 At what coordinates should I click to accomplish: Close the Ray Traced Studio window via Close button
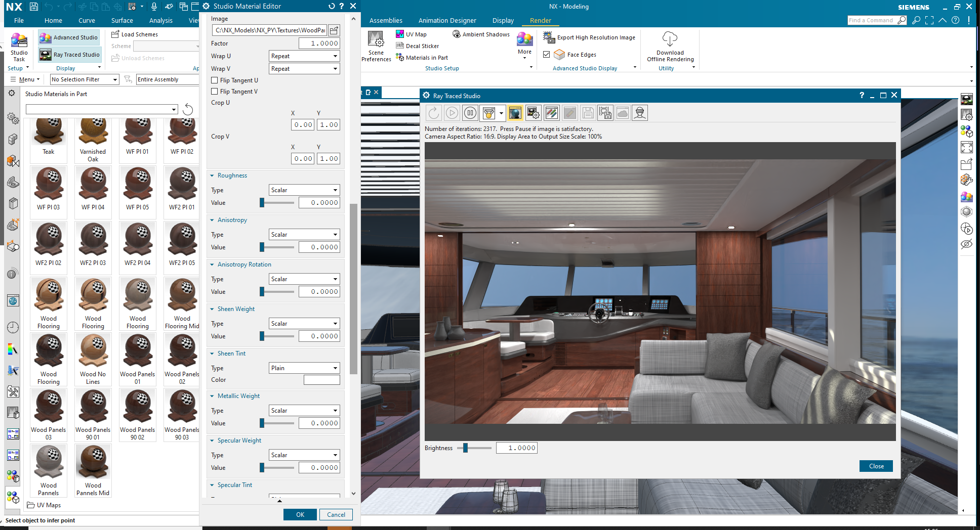click(876, 466)
